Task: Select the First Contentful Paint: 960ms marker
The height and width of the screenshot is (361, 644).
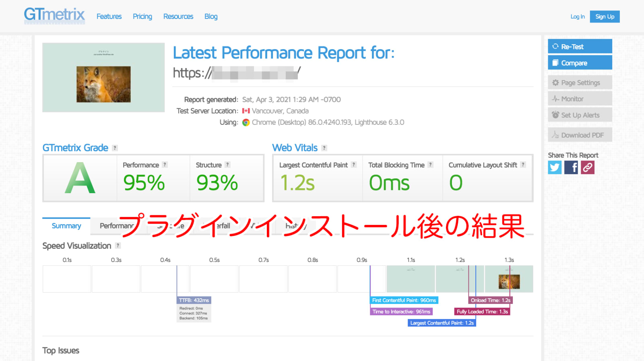Action: click(404, 300)
